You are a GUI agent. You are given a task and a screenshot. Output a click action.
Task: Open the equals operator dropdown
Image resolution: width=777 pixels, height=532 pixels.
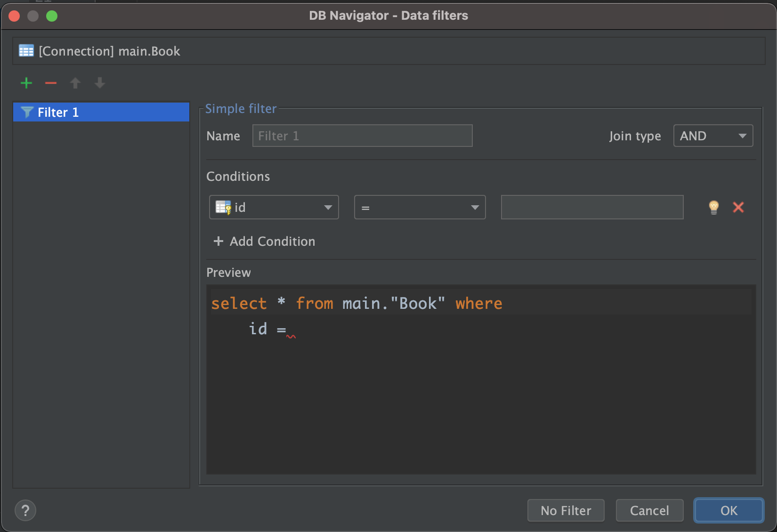[x=420, y=207]
